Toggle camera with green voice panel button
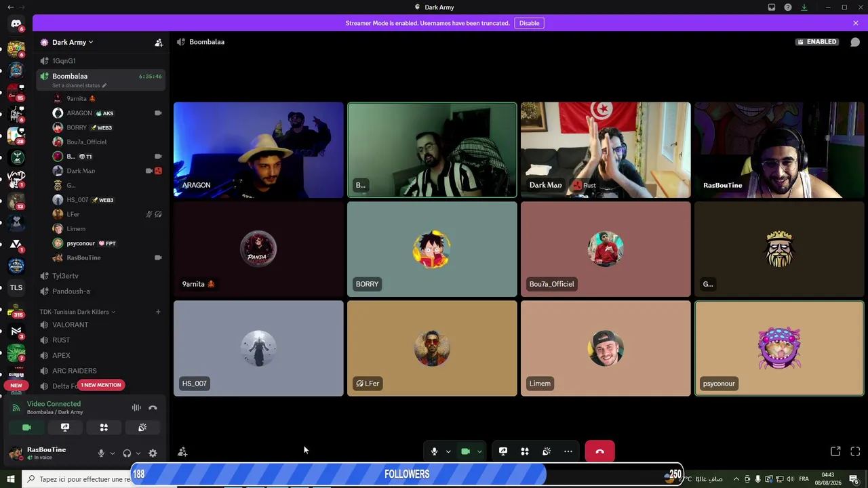The image size is (868, 488). click(26, 428)
